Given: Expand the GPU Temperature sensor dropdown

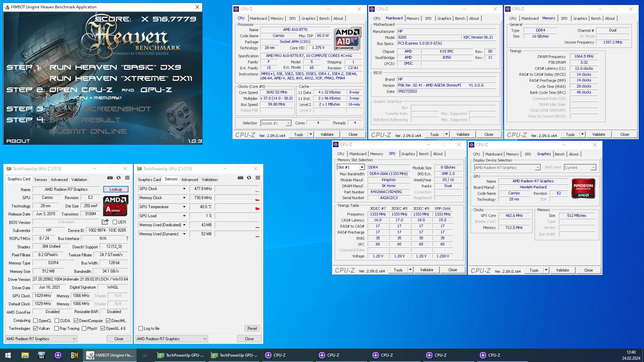Looking at the screenshot, I should point(184,207).
